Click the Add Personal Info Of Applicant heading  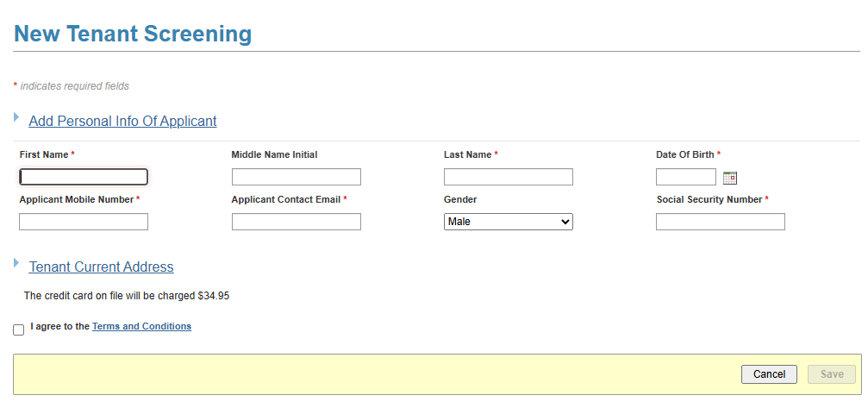(x=122, y=122)
